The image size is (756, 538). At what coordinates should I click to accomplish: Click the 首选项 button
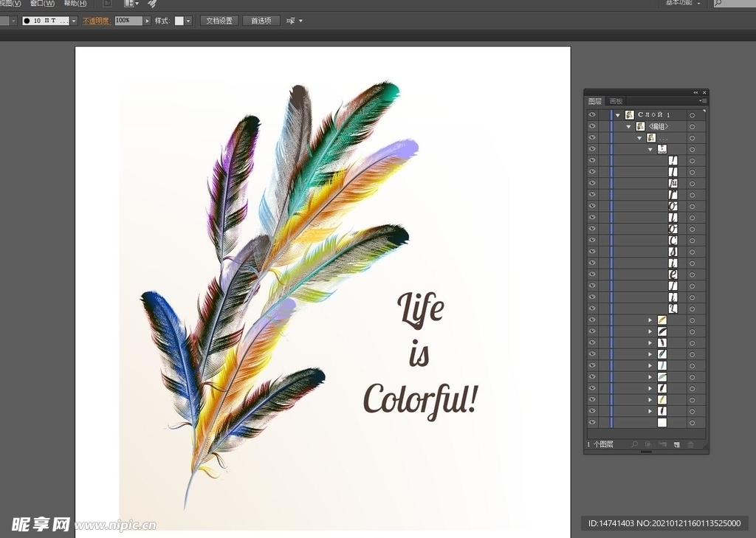click(x=261, y=21)
